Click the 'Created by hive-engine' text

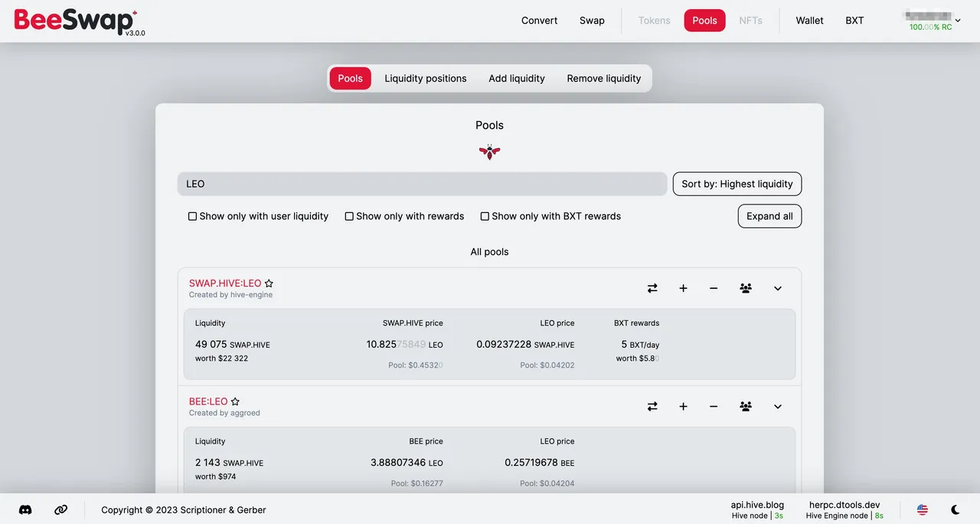point(230,295)
